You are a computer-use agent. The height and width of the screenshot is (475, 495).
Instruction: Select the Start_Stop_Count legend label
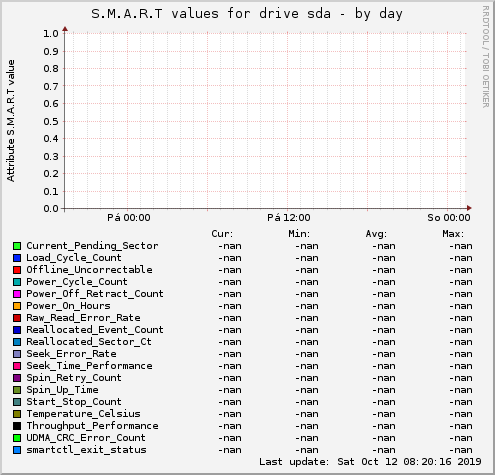(74, 402)
